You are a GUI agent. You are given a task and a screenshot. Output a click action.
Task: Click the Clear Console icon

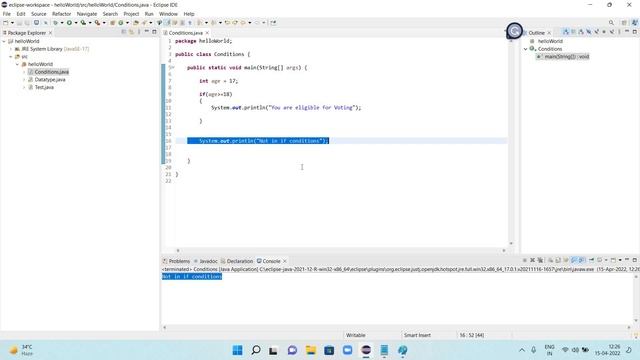(x=551, y=260)
